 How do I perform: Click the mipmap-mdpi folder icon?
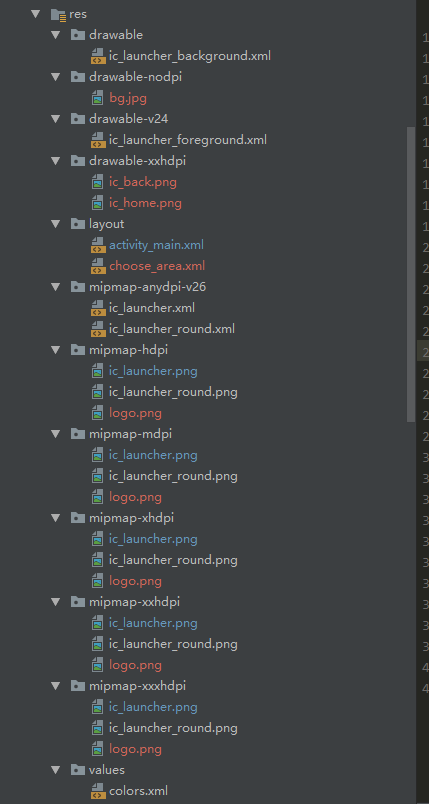(x=78, y=434)
